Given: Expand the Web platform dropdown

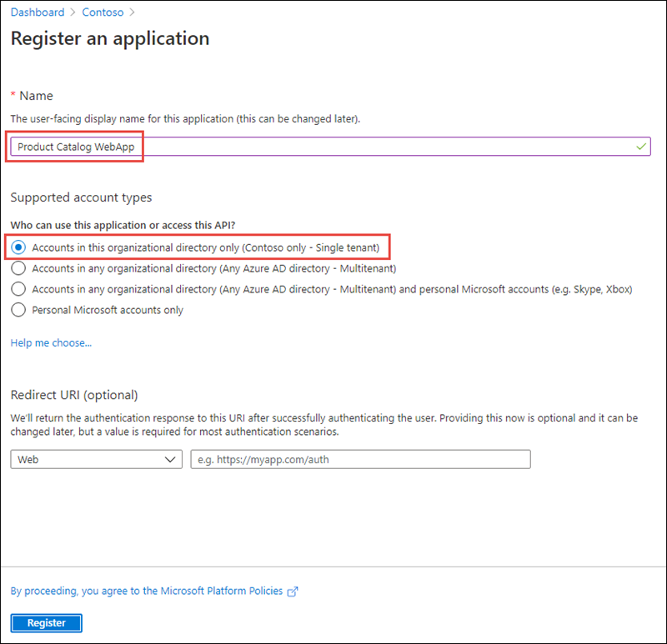Looking at the screenshot, I should click(x=97, y=460).
